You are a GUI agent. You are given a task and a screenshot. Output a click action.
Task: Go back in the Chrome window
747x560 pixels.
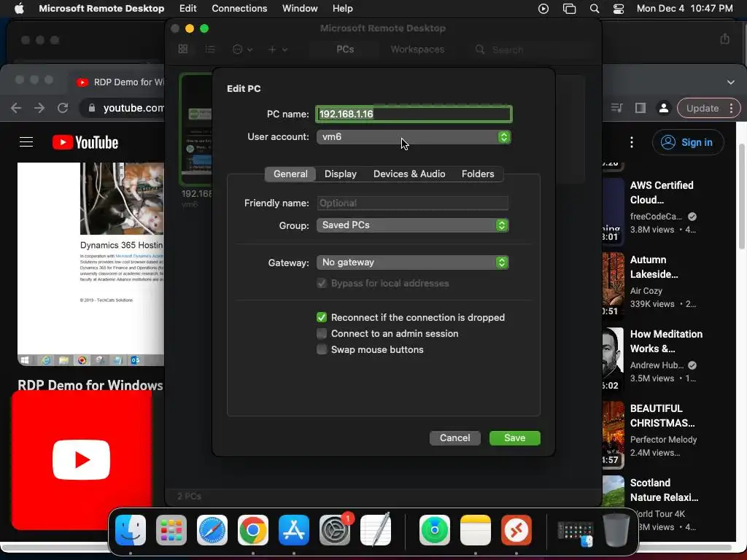pos(16,108)
